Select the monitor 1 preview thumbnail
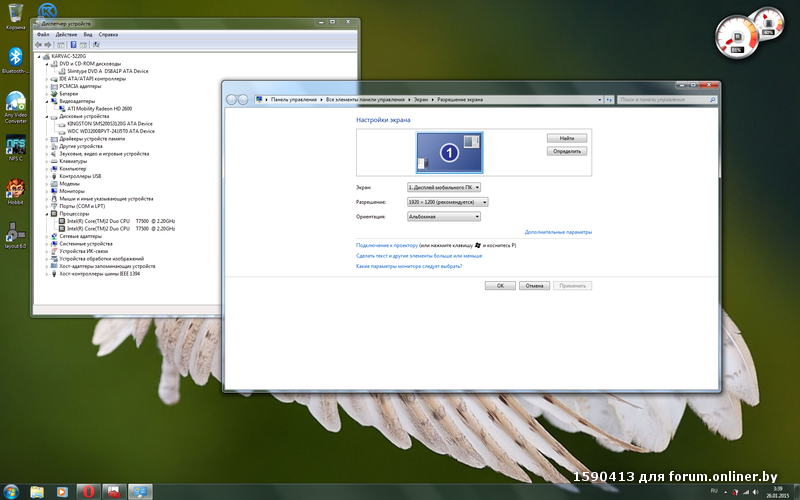Screen dimensions: 800x500 click(449, 151)
